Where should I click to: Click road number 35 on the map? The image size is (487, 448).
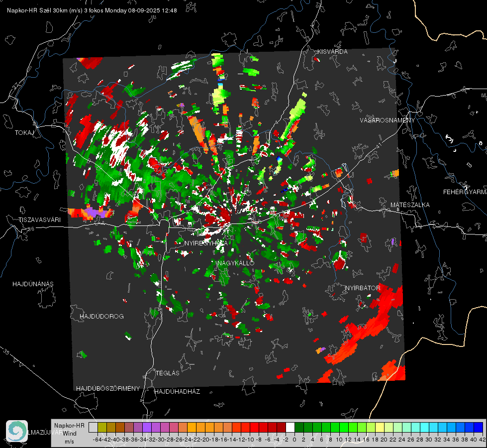pyautogui.click(x=6, y=352)
